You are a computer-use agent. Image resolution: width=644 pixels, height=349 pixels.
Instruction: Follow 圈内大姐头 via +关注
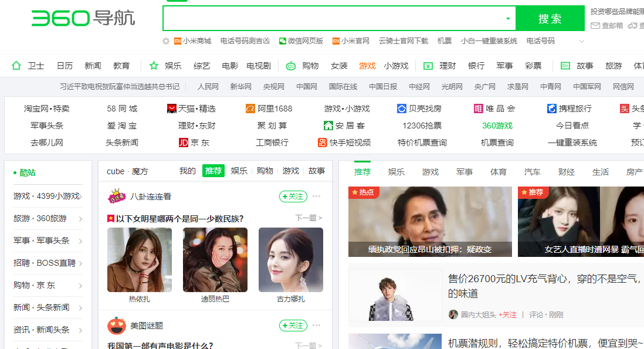click(x=508, y=314)
